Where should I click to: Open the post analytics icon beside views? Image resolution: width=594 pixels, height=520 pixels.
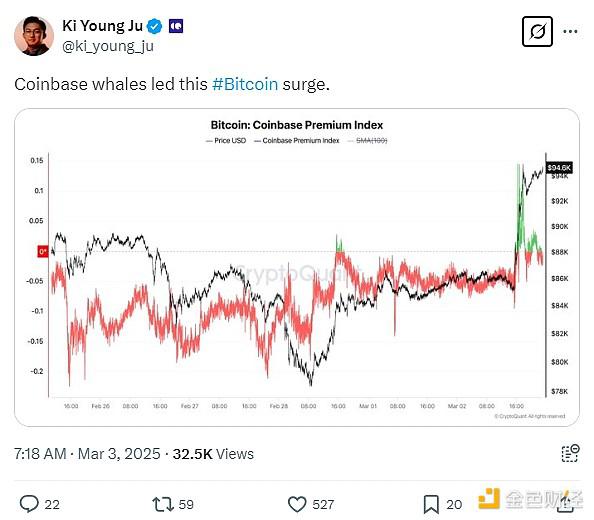click(570, 453)
